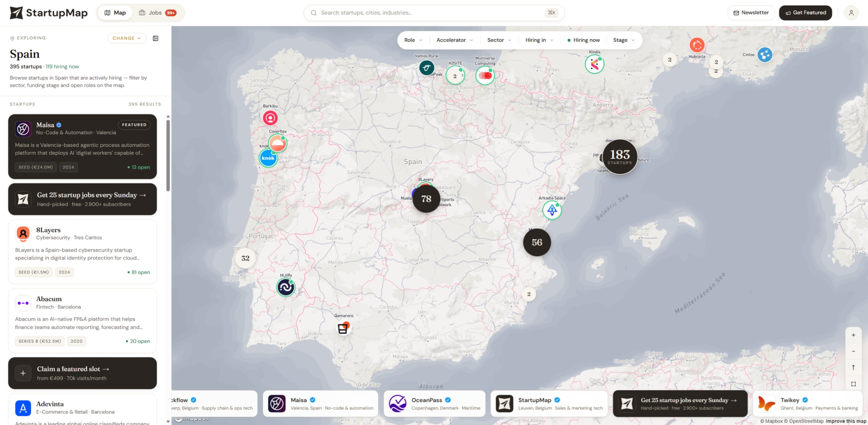
Task: Click the Abacum logo in the list
Action: coord(23,303)
